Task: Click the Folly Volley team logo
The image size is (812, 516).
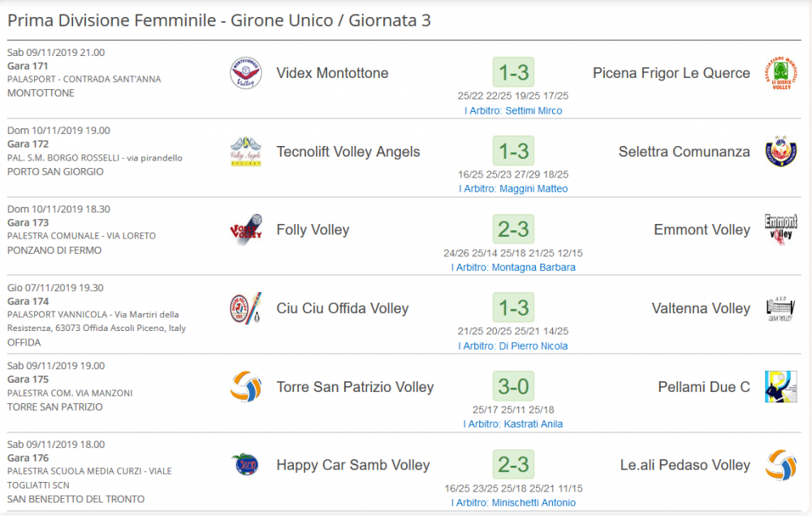Action: tap(245, 230)
